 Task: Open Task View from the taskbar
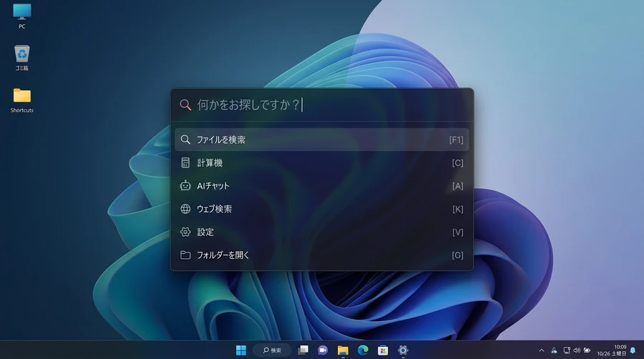click(x=303, y=350)
